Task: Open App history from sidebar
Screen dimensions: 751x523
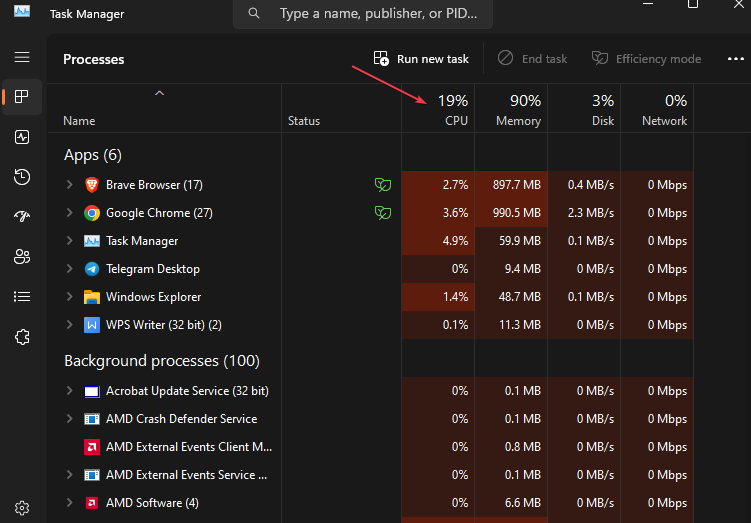Action: coord(22,177)
